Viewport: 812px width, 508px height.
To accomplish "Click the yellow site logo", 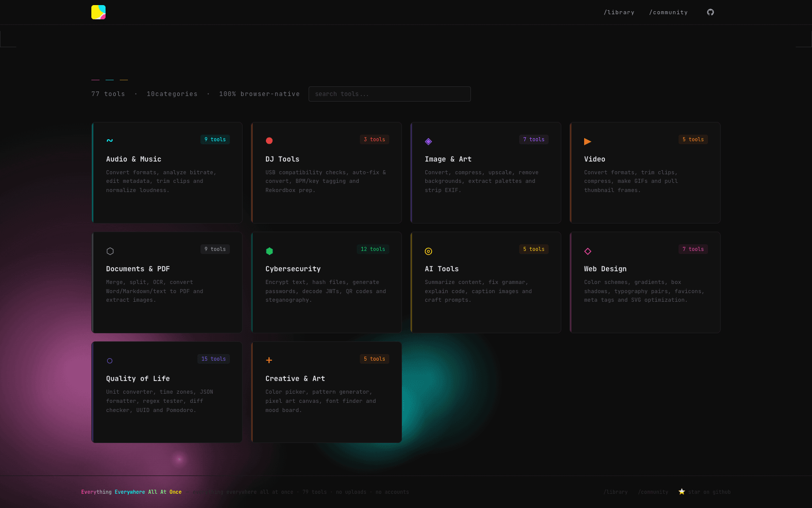I will (98, 12).
